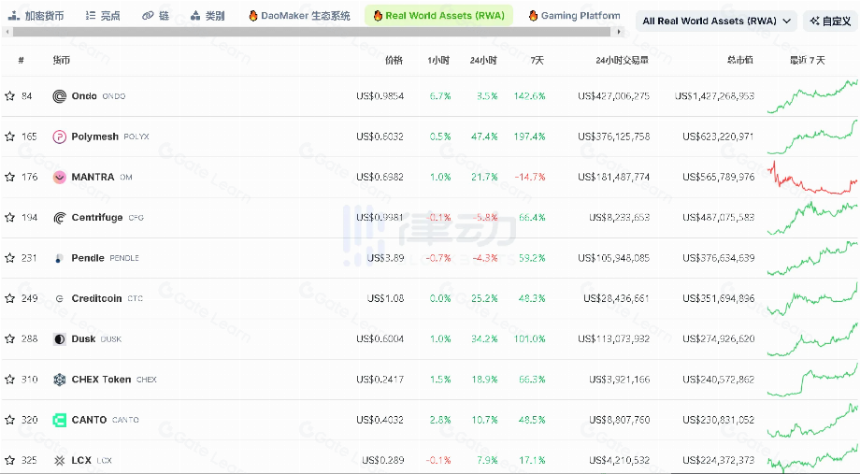860x474 pixels.
Task: Click the LCX row star icon
Action: point(9,461)
